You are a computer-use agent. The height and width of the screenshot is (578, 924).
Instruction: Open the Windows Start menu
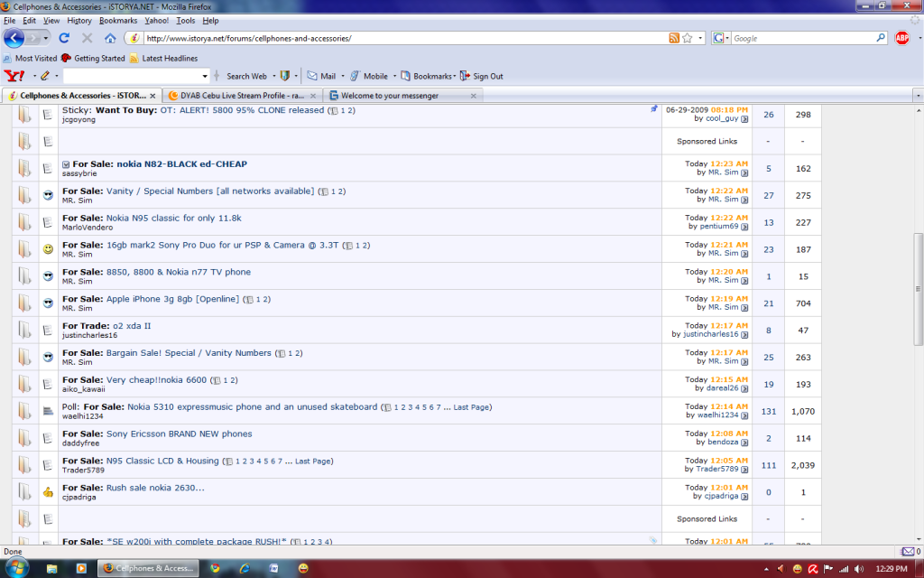pyautogui.click(x=15, y=568)
